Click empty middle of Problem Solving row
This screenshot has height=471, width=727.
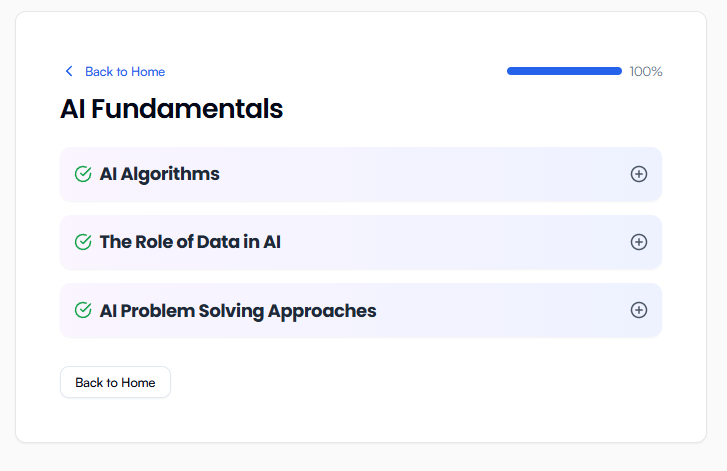click(500, 310)
